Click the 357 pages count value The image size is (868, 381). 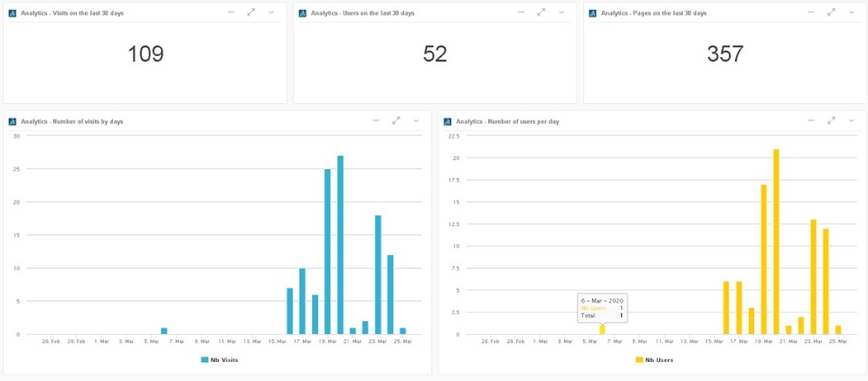(725, 54)
